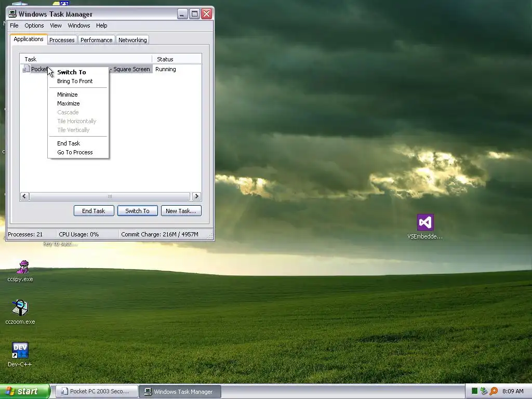Image resolution: width=532 pixels, height=399 pixels.
Task: Click the Task column header
Action: click(x=86, y=59)
